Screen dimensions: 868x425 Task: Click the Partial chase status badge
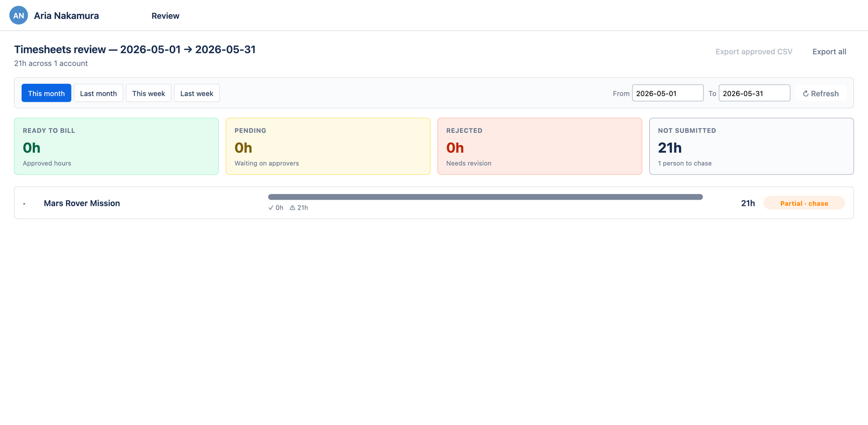click(x=804, y=203)
